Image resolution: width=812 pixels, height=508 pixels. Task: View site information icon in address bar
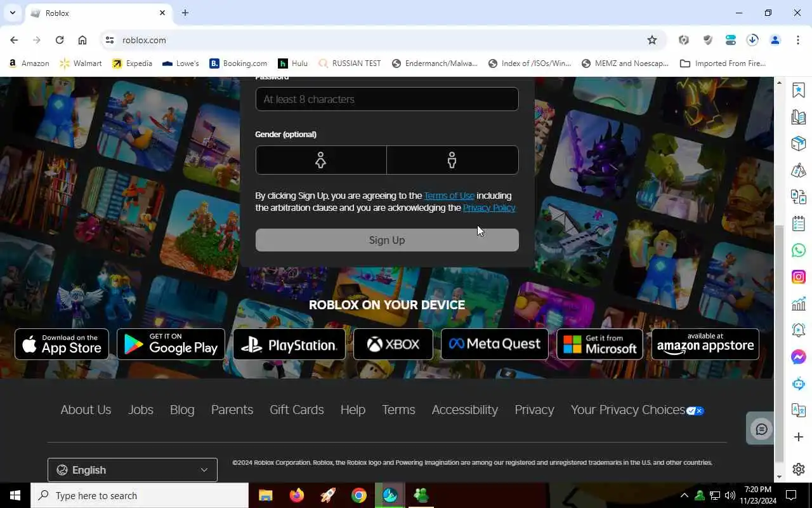pos(110,40)
